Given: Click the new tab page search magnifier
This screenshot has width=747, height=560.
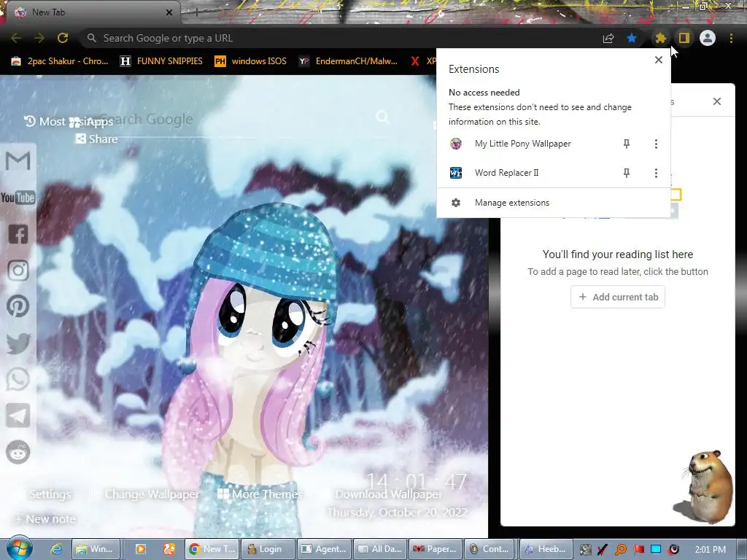Looking at the screenshot, I should click(x=382, y=117).
